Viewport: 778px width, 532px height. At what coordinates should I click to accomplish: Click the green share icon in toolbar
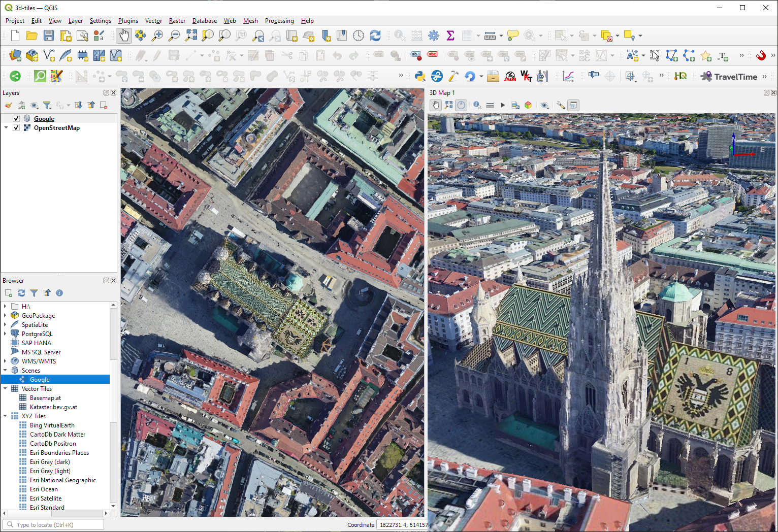coord(15,76)
